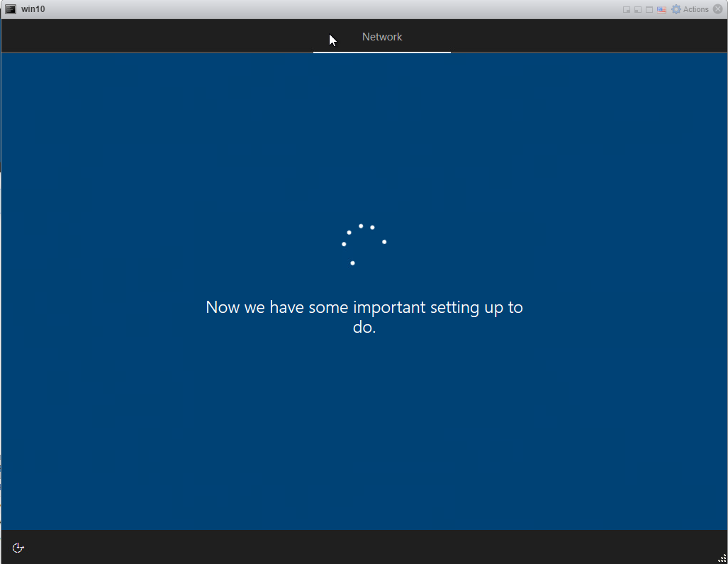Viewport: 728px width, 564px height.
Task: Click the win10 console window icon
Action: 11,9
